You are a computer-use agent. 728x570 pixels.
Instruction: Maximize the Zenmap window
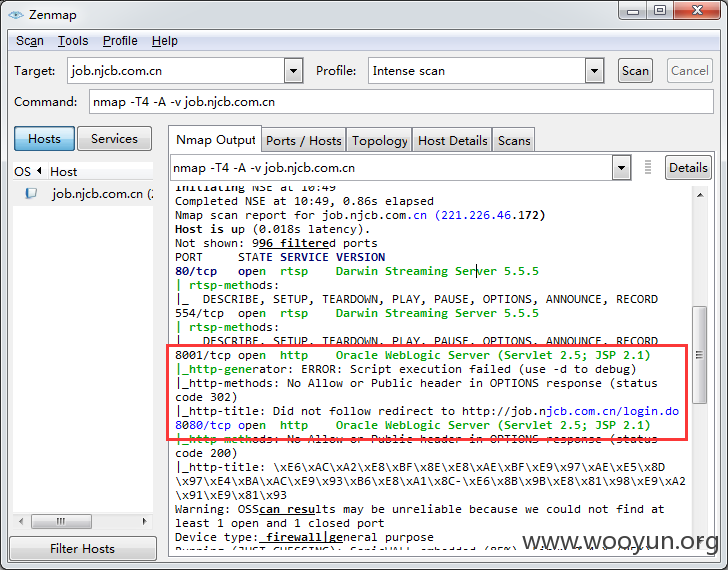660,10
